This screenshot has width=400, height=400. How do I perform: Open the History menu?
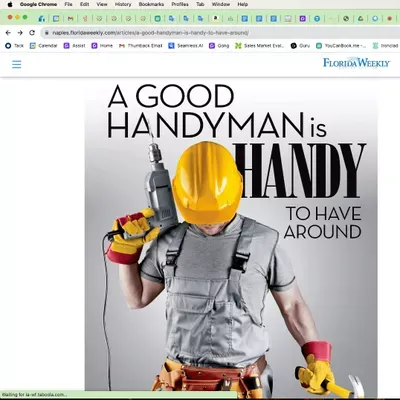(x=123, y=4)
